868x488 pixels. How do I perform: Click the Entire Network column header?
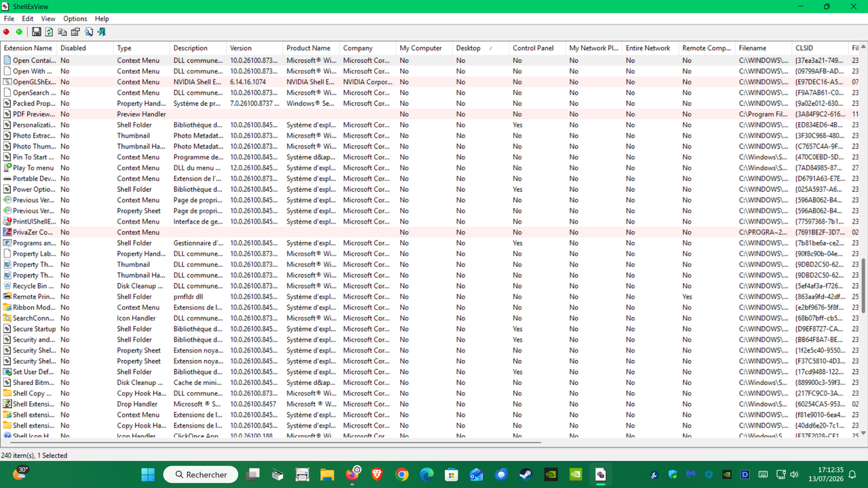650,48
